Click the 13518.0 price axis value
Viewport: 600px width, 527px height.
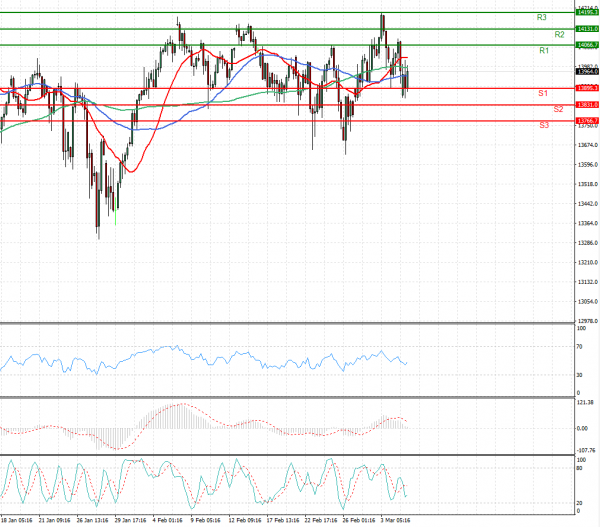tap(588, 184)
